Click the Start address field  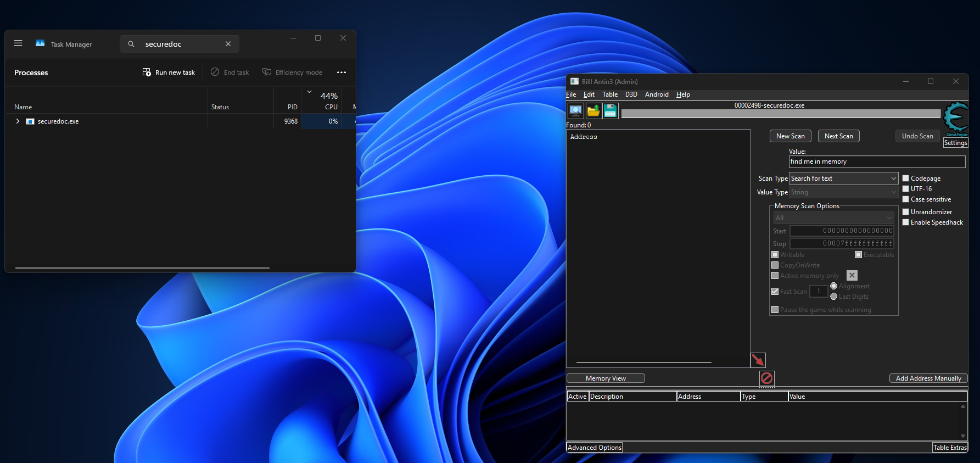pos(842,231)
